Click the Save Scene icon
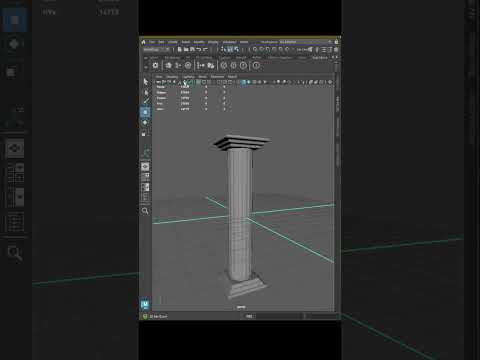 [192, 49]
